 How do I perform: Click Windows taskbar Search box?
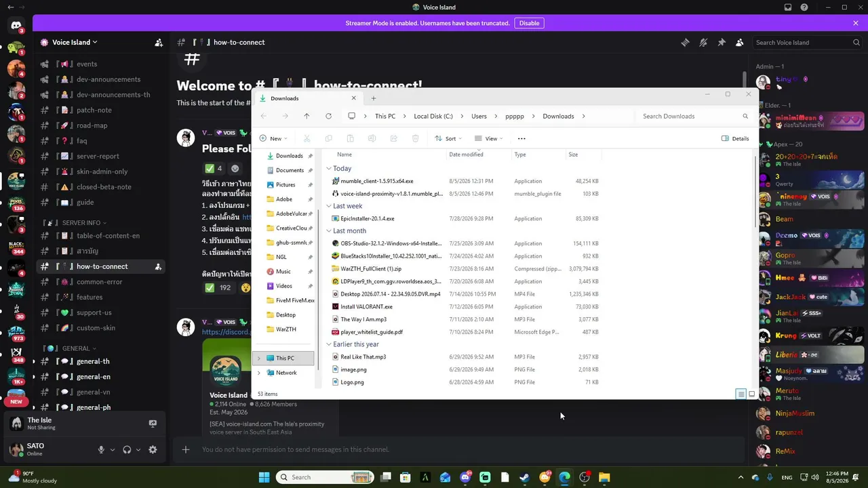(324, 477)
